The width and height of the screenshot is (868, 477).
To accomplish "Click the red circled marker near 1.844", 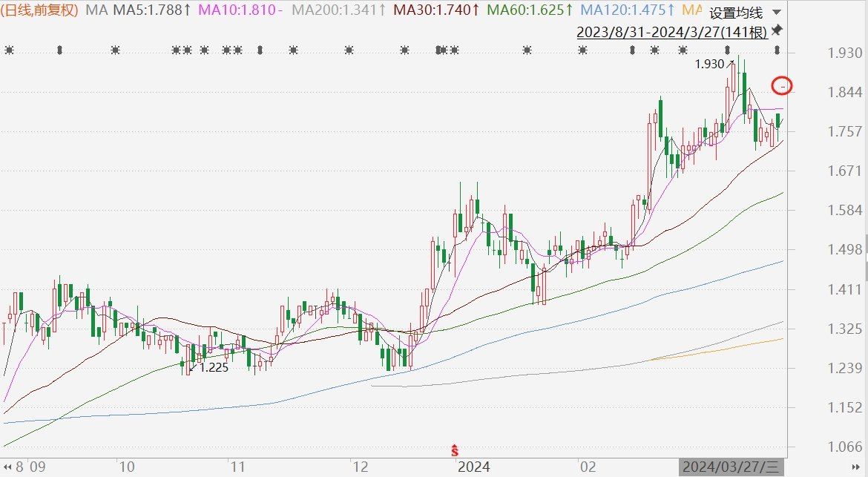I will [x=782, y=86].
